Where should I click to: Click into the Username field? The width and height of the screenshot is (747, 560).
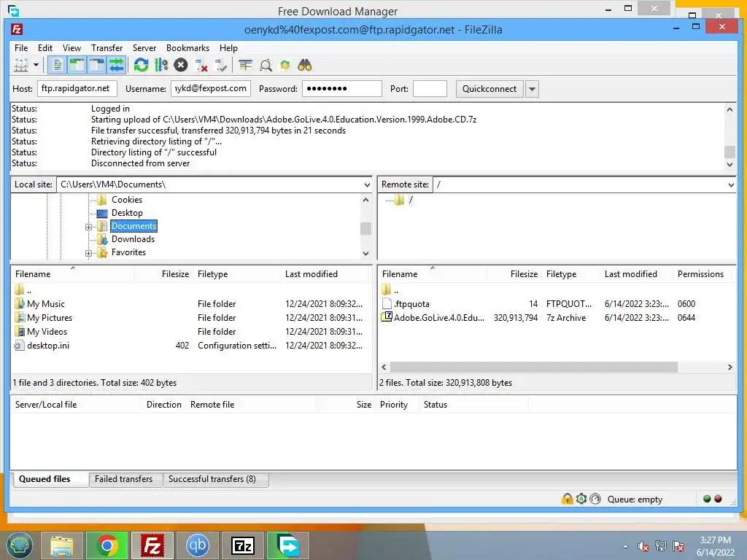[211, 88]
